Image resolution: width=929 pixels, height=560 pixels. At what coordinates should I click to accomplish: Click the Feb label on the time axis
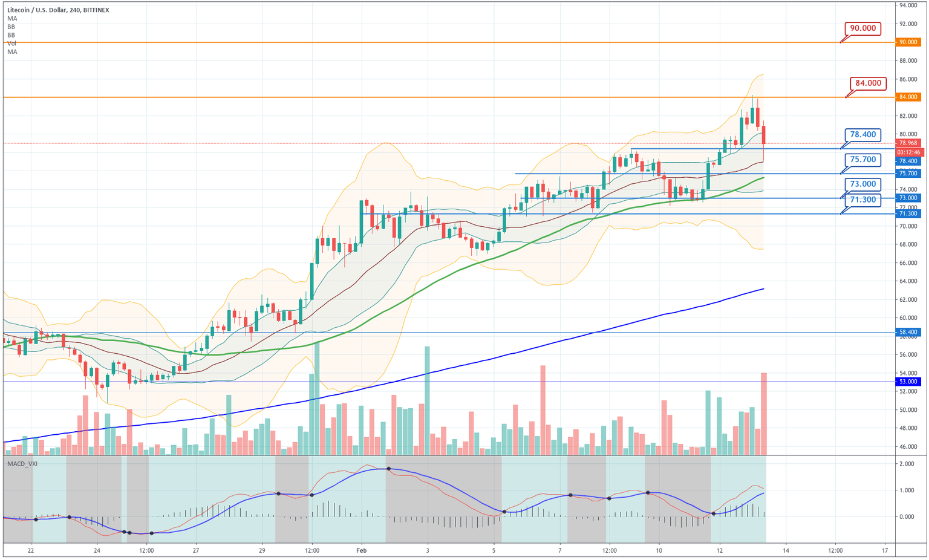363,551
